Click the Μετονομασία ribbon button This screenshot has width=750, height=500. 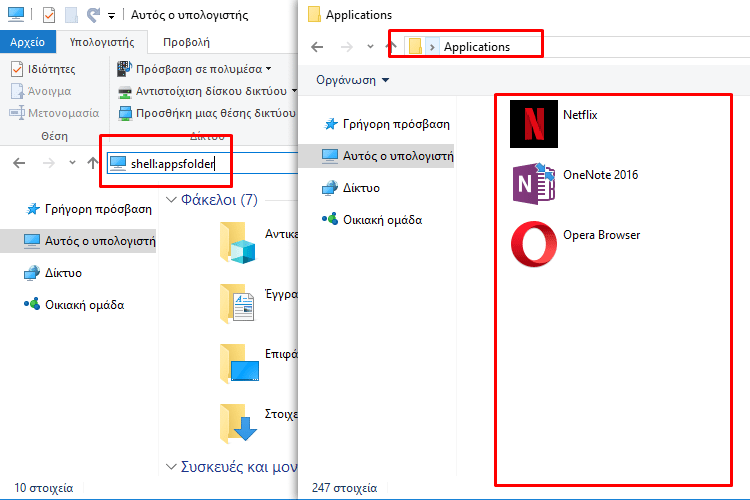pyautogui.click(x=54, y=113)
